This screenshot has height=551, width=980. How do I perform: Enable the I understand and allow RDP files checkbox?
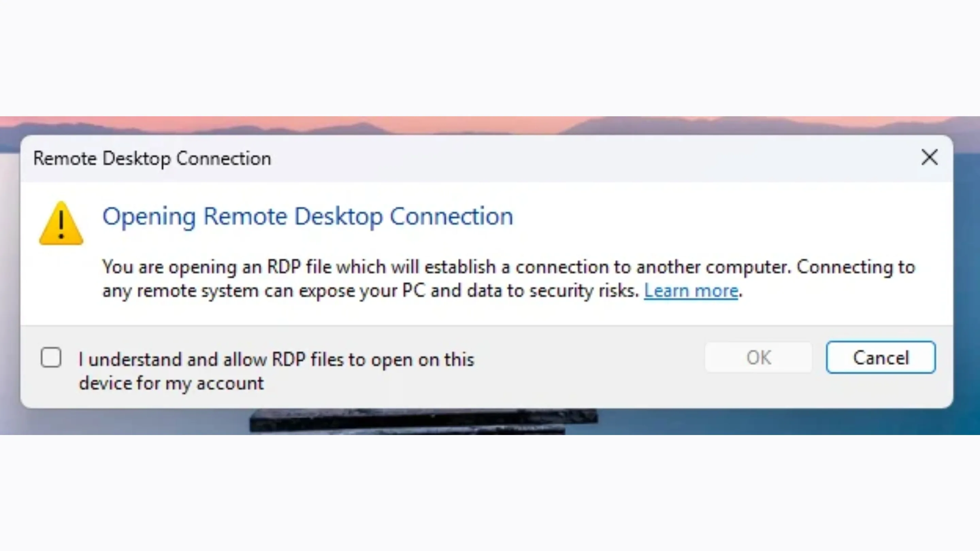[x=51, y=357]
